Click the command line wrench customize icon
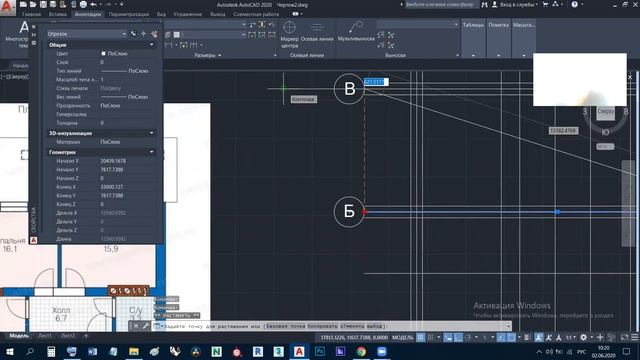This screenshot has height=360, width=640. pyautogui.click(x=145, y=326)
